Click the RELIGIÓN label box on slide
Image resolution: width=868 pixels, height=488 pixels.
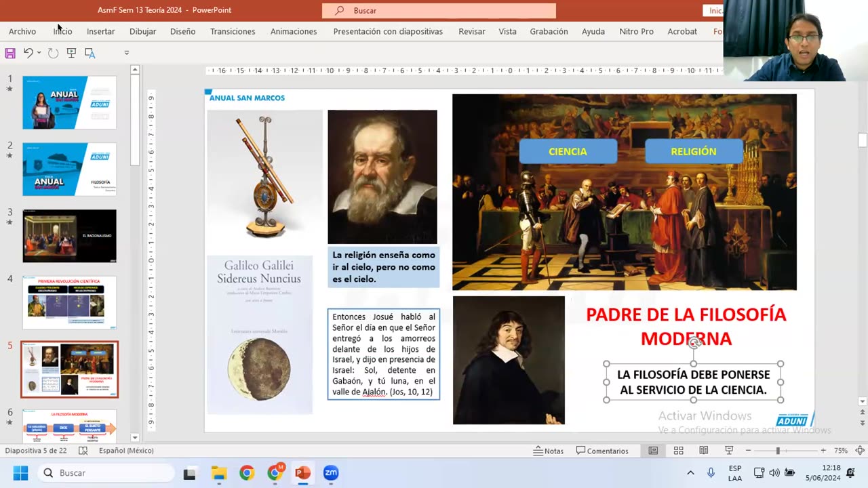pos(693,151)
